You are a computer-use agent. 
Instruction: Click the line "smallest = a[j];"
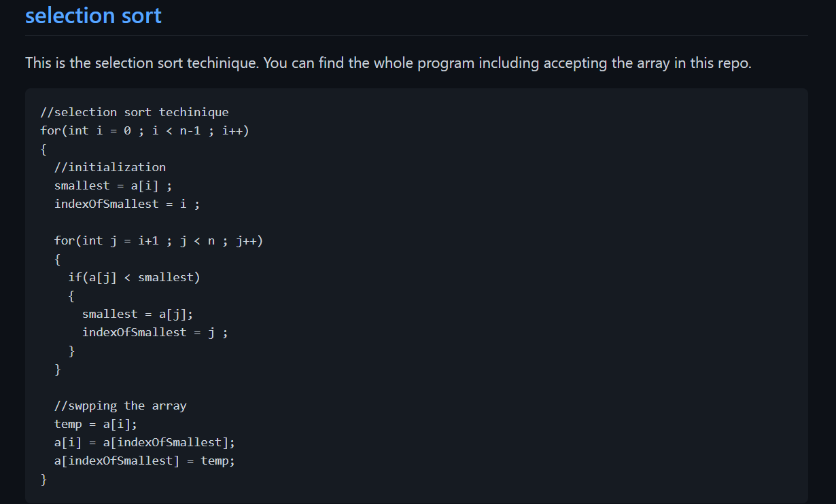coord(137,314)
